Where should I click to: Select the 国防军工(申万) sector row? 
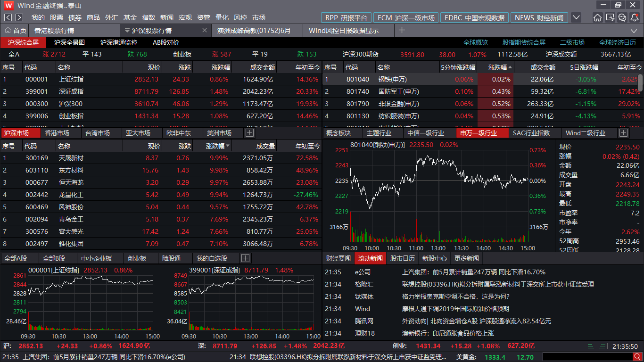[x=480, y=91]
